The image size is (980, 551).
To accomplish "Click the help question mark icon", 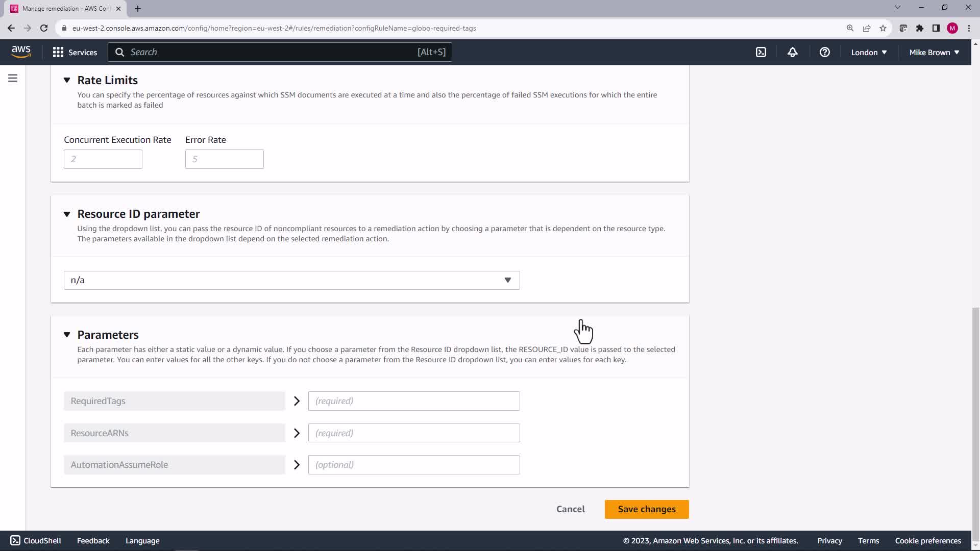I will tap(824, 52).
